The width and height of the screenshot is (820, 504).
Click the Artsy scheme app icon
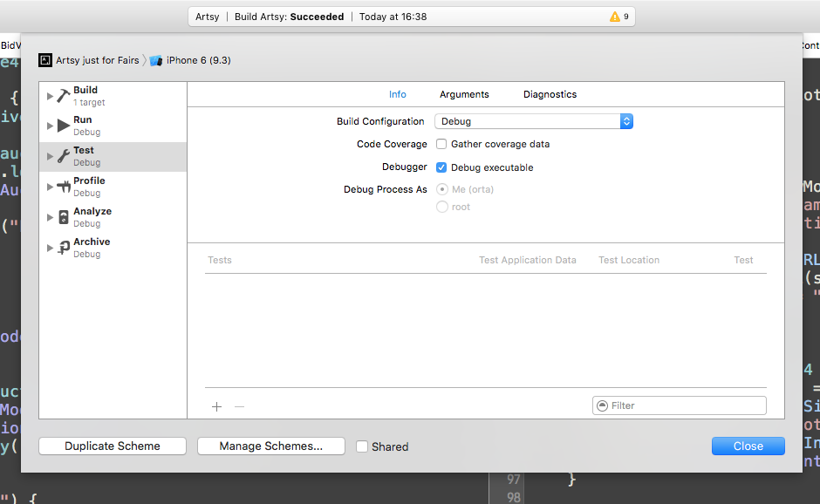45,60
